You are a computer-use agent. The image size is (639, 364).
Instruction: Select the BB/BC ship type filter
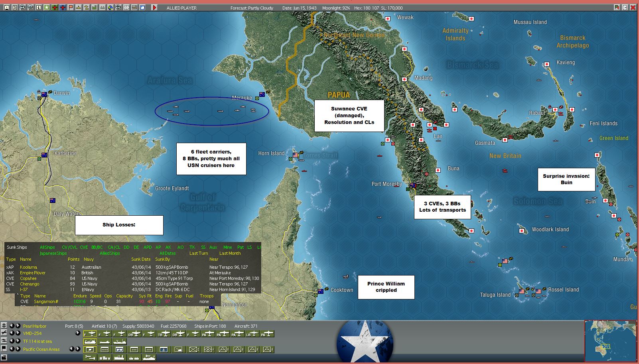point(97,247)
